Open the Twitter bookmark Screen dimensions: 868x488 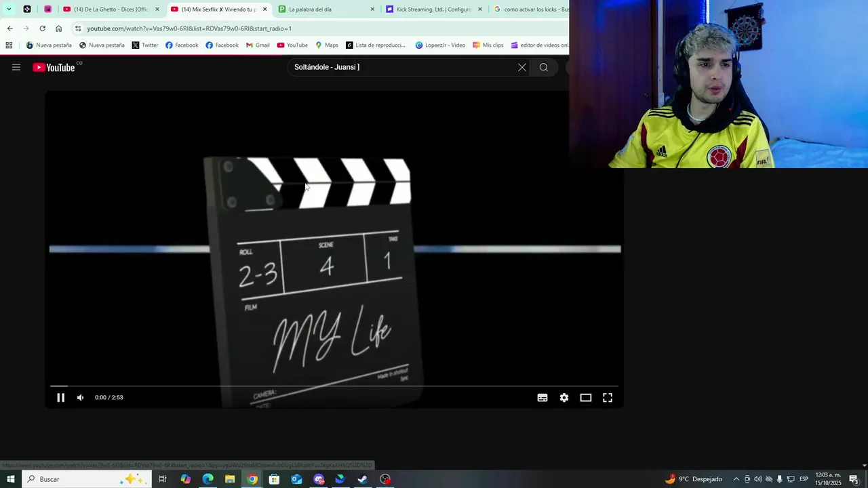click(x=145, y=45)
